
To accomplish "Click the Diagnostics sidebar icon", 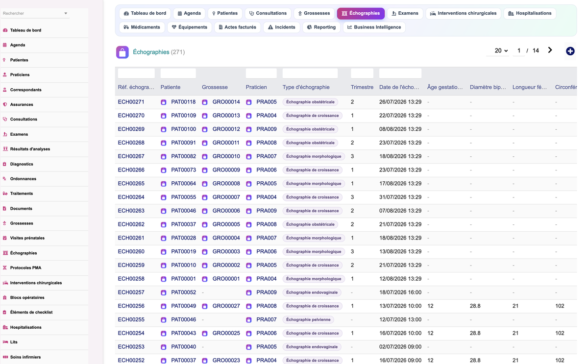I will tap(5, 164).
